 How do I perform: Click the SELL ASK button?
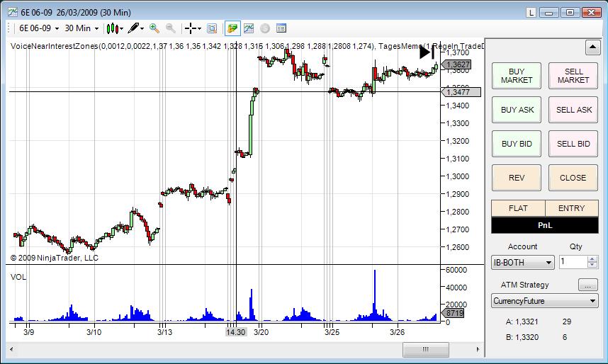[573, 110]
